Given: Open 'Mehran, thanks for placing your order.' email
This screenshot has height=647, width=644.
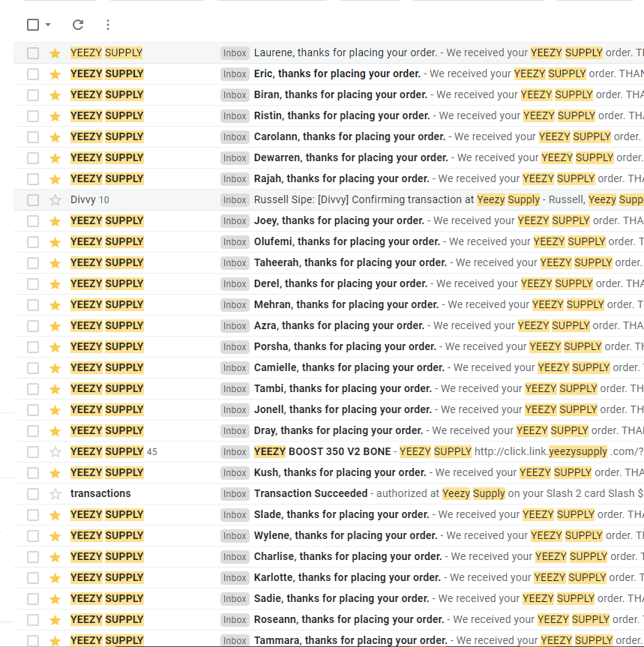Looking at the screenshot, I should coord(346,304).
